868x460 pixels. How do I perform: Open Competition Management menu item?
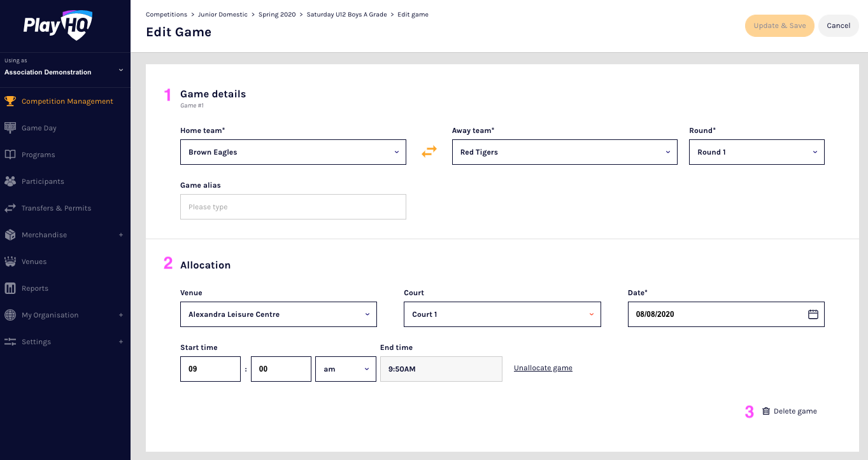coord(67,101)
